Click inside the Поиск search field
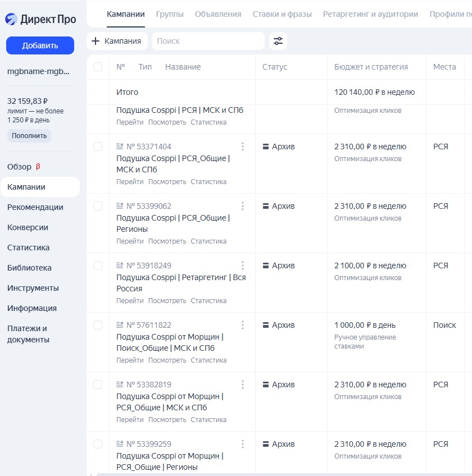This screenshot has height=476, width=472. (208, 41)
